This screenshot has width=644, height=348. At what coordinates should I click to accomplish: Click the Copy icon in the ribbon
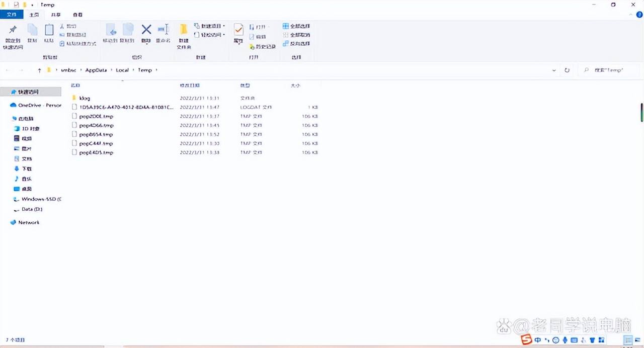[32, 30]
